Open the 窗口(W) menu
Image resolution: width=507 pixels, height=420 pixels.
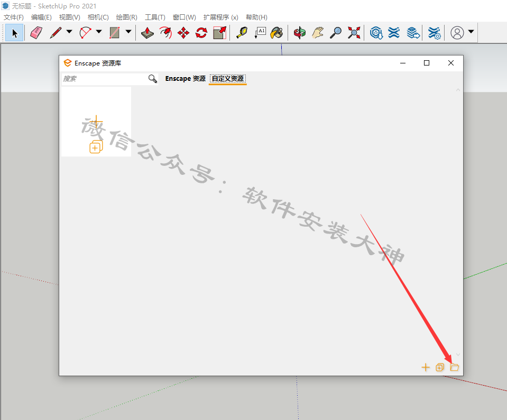(185, 17)
